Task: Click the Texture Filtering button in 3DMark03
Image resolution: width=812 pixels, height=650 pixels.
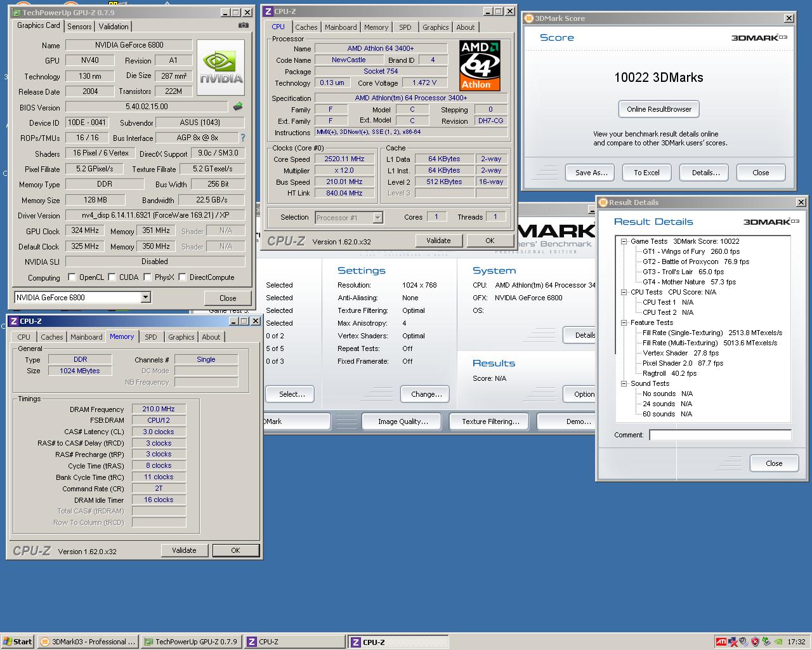Action: point(490,421)
